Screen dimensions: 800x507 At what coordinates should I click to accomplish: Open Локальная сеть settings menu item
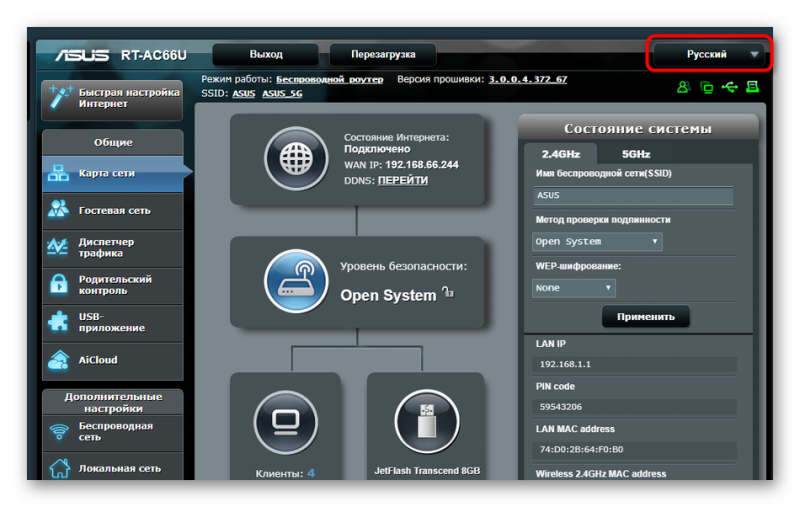[x=113, y=467]
